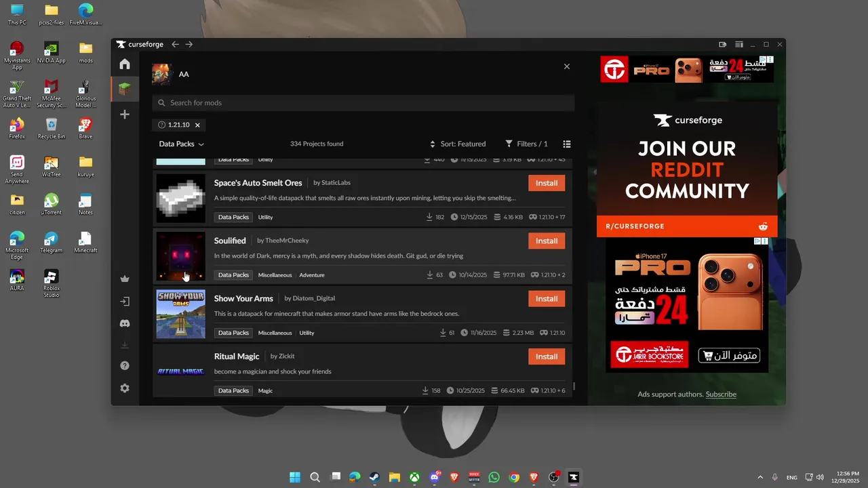Click the Search for mods field
This screenshot has height=488, width=868.
click(x=363, y=103)
